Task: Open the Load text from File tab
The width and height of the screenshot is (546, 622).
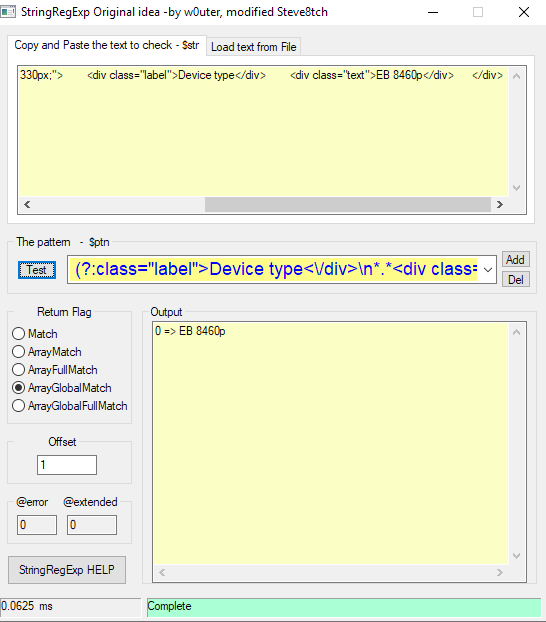Action: pos(254,47)
